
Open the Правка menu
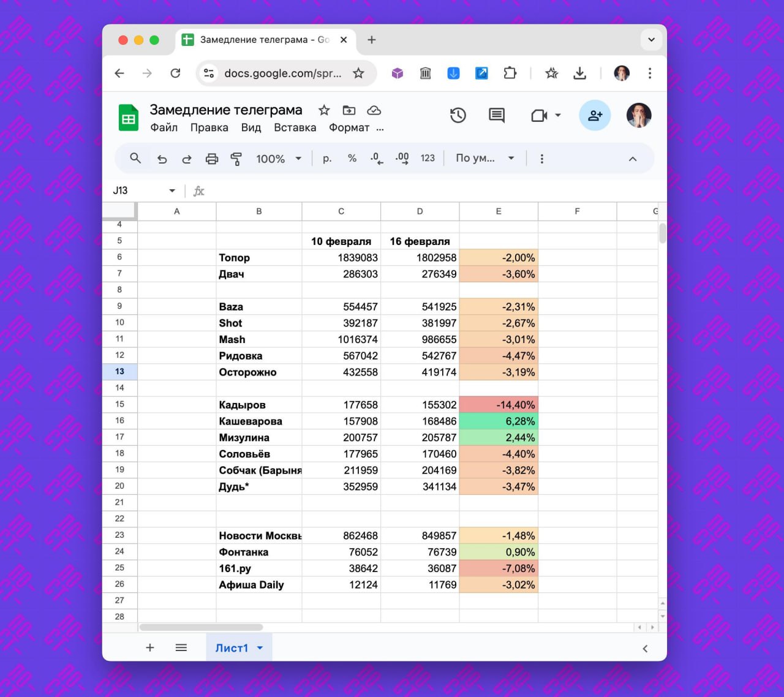(209, 127)
